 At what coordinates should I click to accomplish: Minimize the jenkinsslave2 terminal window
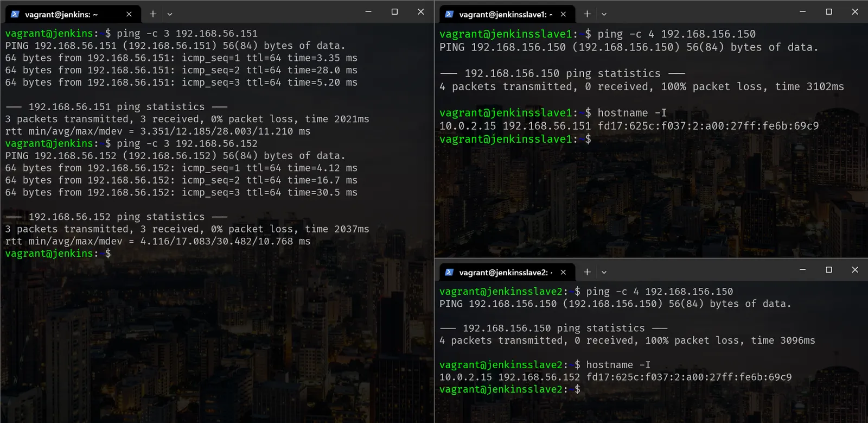pyautogui.click(x=802, y=269)
